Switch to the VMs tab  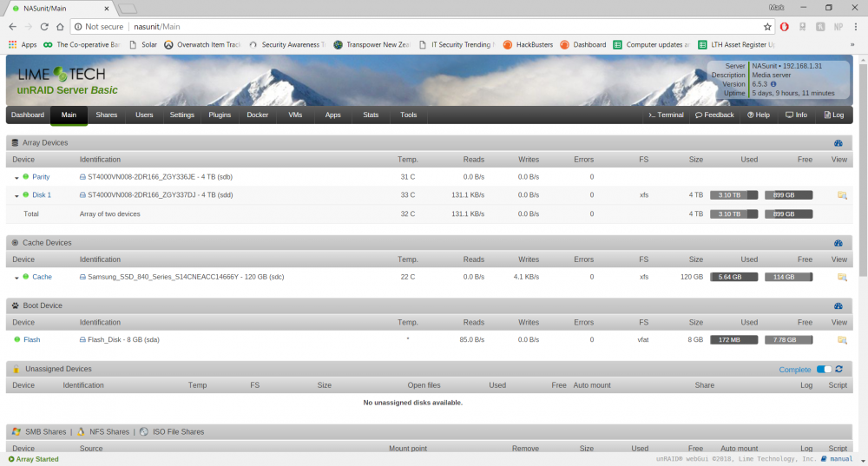pos(295,115)
